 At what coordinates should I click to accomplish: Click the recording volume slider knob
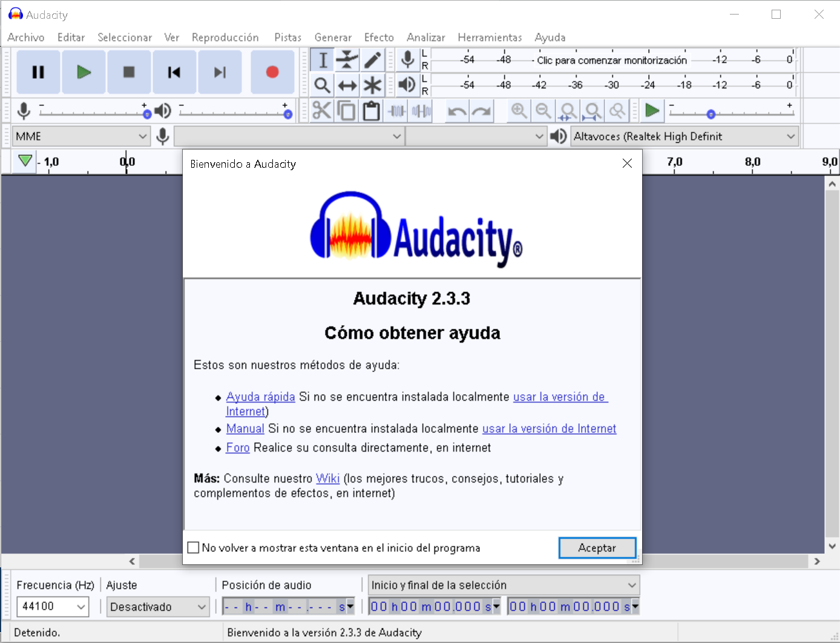147,114
